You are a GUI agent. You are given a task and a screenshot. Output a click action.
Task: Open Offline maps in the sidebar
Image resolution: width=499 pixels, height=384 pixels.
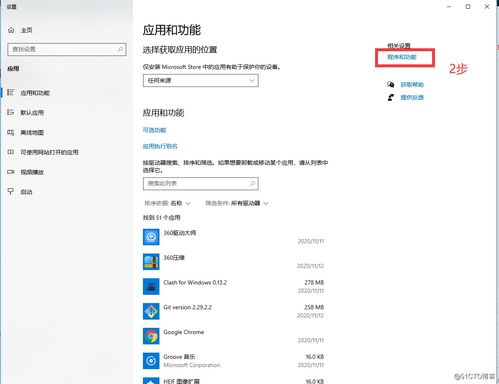point(32,132)
